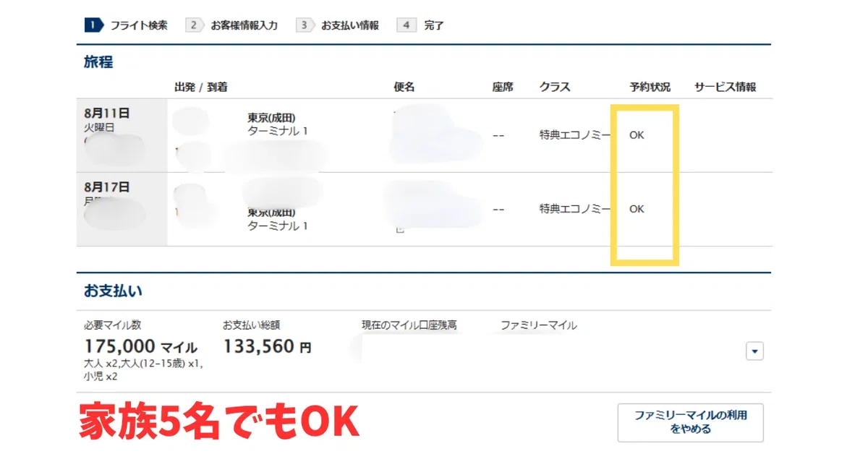Select the フライト検索 step label
The image size is (868, 454).
[138, 25]
